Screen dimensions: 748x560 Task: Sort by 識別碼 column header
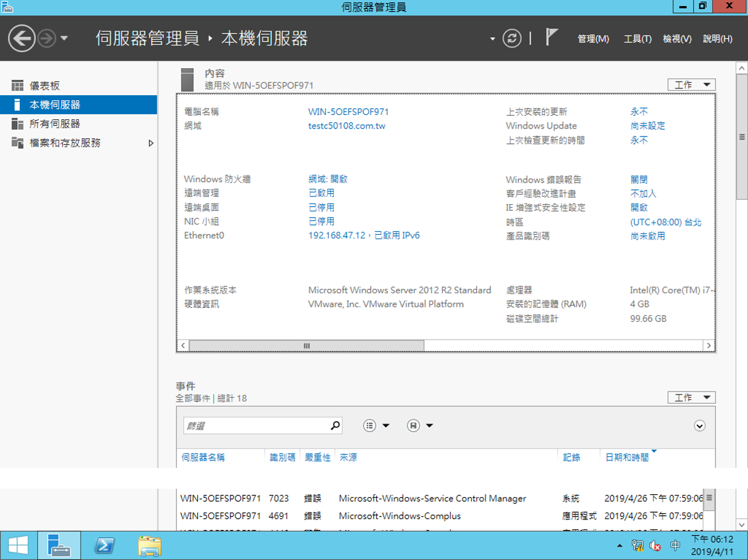[x=283, y=457]
